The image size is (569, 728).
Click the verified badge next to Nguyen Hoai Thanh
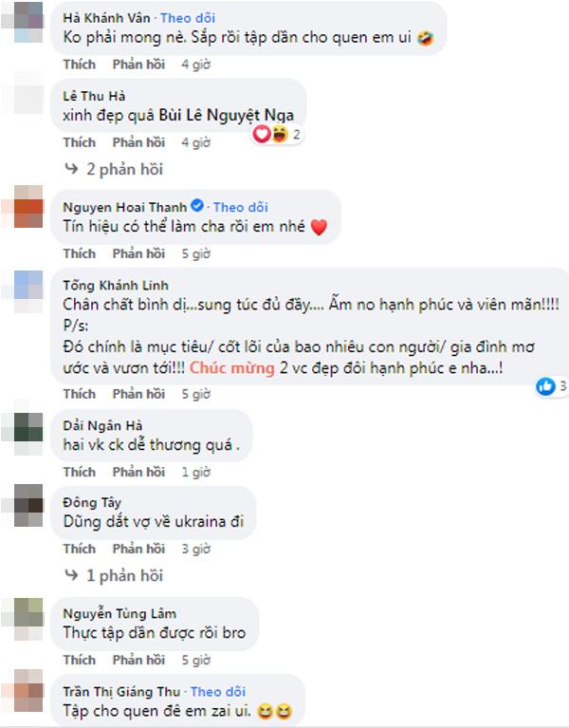coord(197,206)
